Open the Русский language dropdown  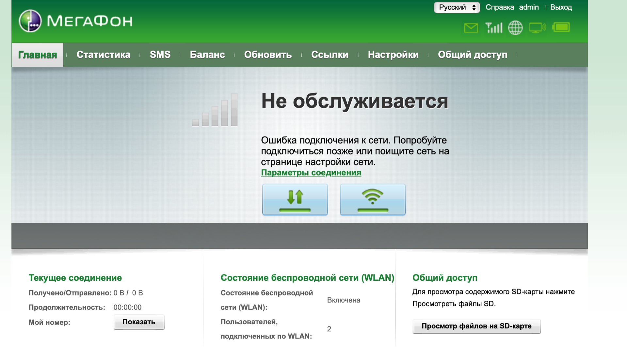point(457,8)
